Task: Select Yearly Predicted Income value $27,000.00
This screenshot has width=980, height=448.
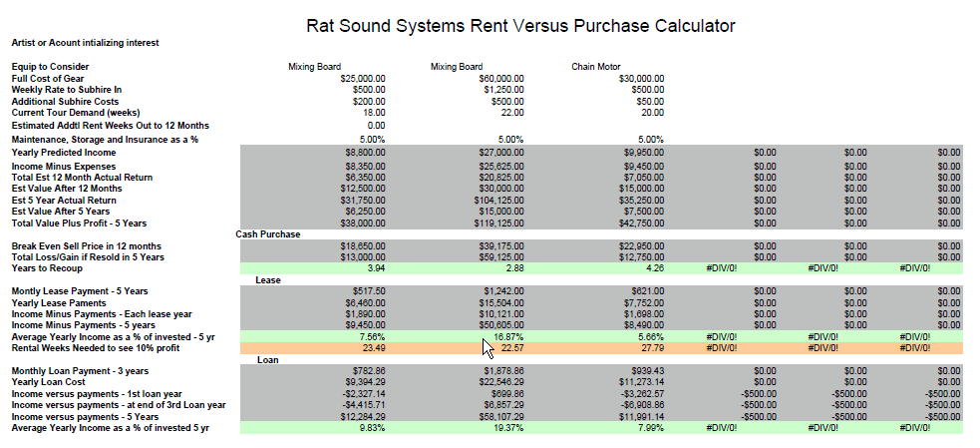Action: [501, 152]
